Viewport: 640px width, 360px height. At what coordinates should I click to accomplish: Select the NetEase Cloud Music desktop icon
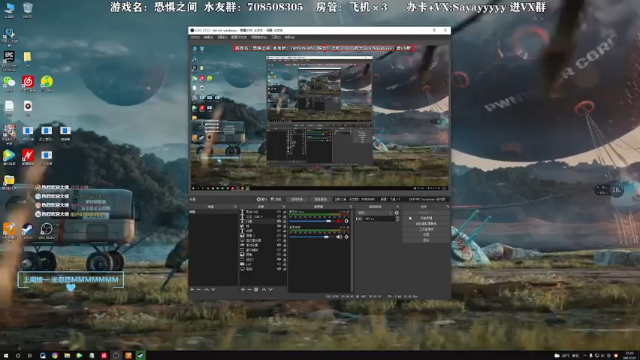click(28, 84)
